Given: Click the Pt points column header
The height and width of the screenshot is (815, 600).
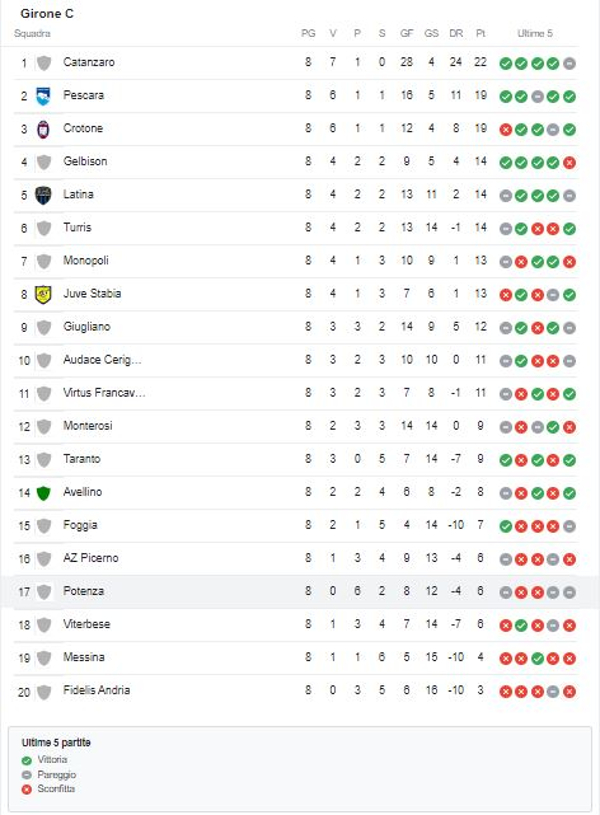Looking at the screenshot, I should (x=481, y=33).
